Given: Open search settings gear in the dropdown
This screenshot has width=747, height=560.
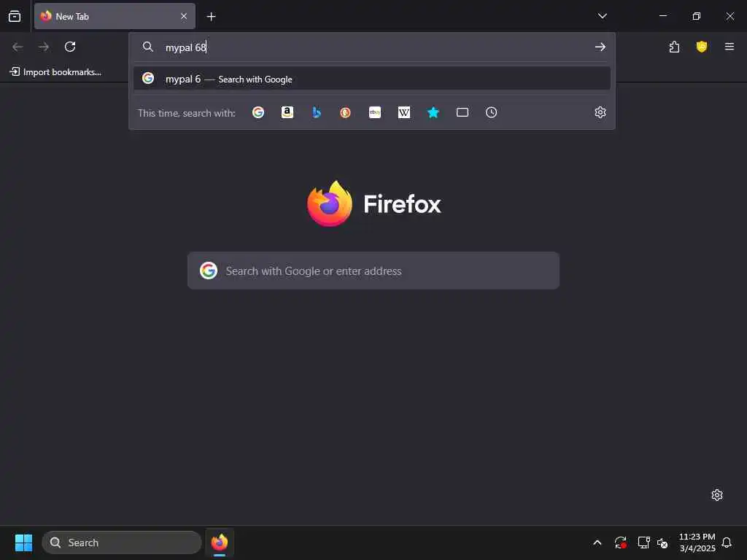Looking at the screenshot, I should point(600,112).
